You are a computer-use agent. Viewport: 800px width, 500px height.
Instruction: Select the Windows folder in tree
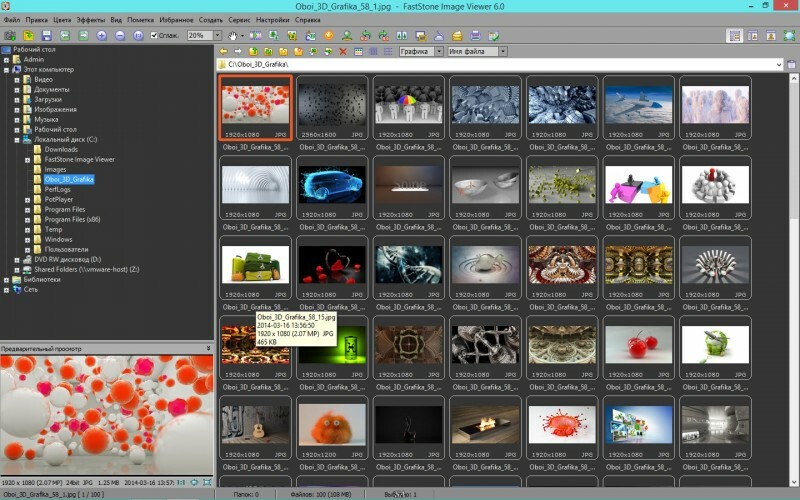pos(58,240)
